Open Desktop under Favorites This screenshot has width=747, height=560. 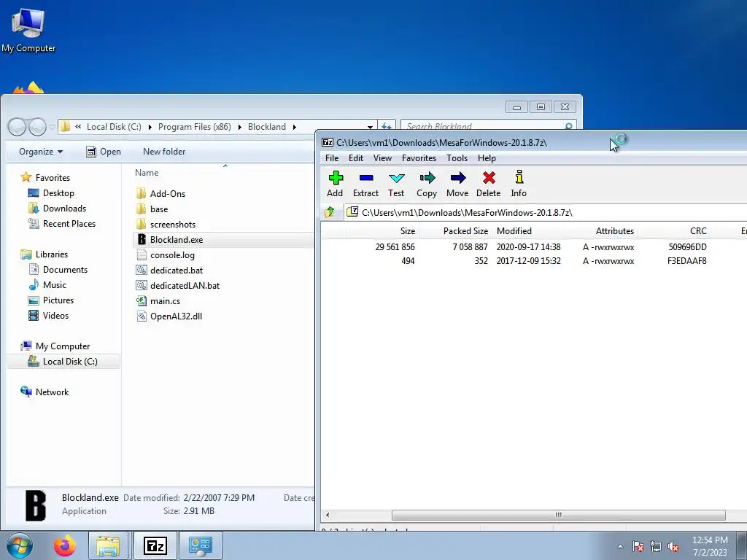[58, 192]
